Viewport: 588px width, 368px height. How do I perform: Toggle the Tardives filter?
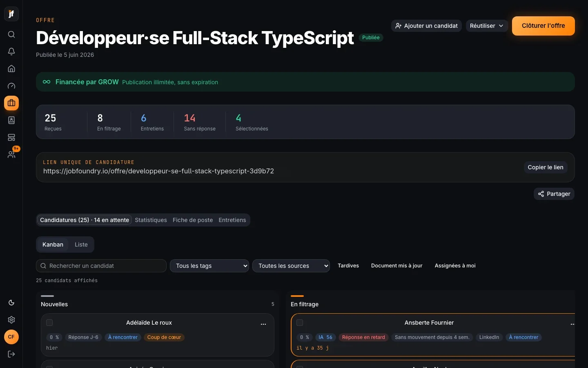(x=348, y=266)
